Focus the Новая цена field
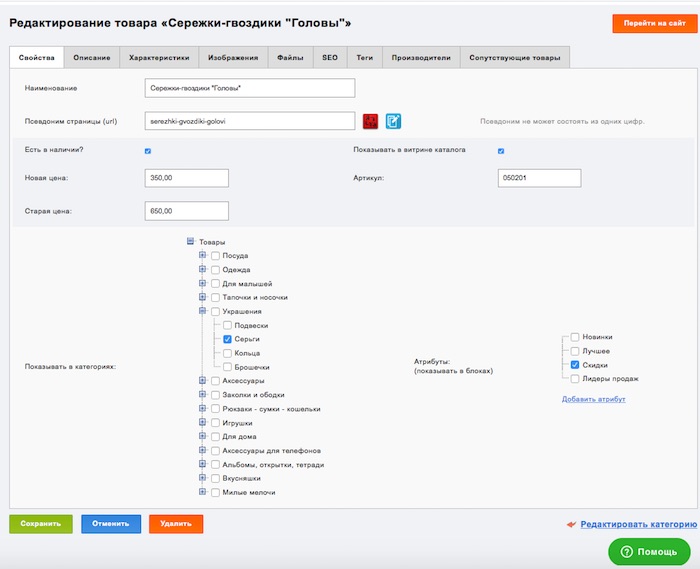The width and height of the screenshot is (700, 569). (187, 178)
